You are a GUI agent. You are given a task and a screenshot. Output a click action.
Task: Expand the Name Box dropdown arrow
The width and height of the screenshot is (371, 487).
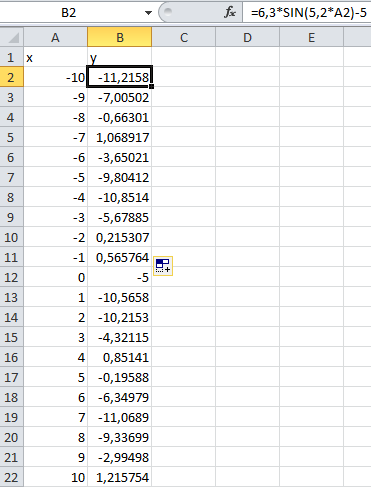point(148,13)
